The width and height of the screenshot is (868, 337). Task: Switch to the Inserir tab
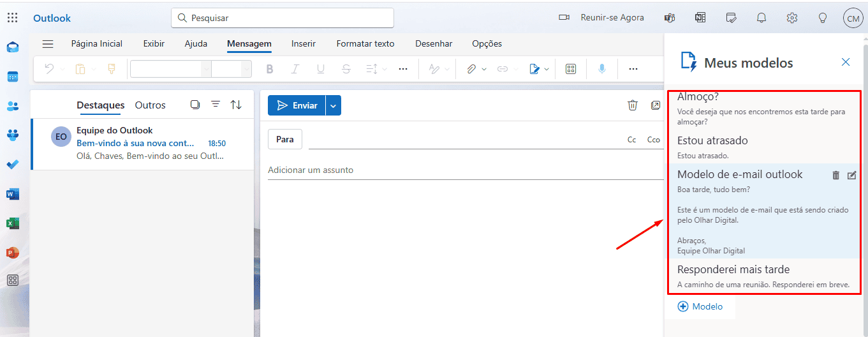304,44
